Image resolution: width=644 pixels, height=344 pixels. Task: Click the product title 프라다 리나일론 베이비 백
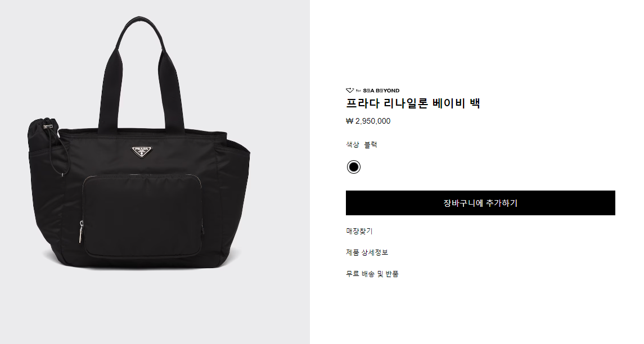pos(413,103)
